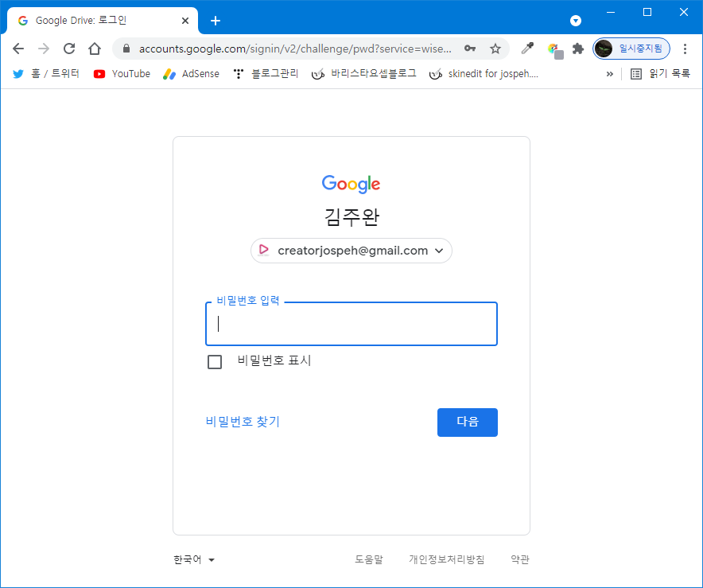Open the YouTube bookmark
Screen dimensions: 703x588
click(x=122, y=73)
